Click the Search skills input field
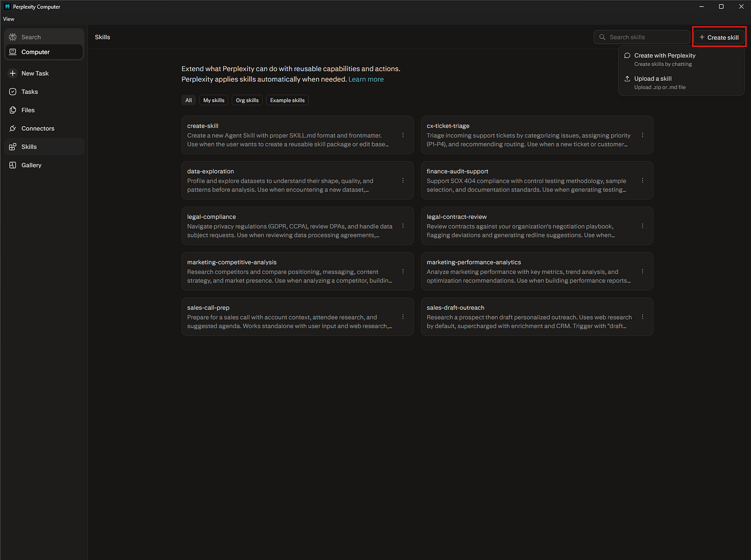Viewport: 751px width, 560px height. point(642,37)
